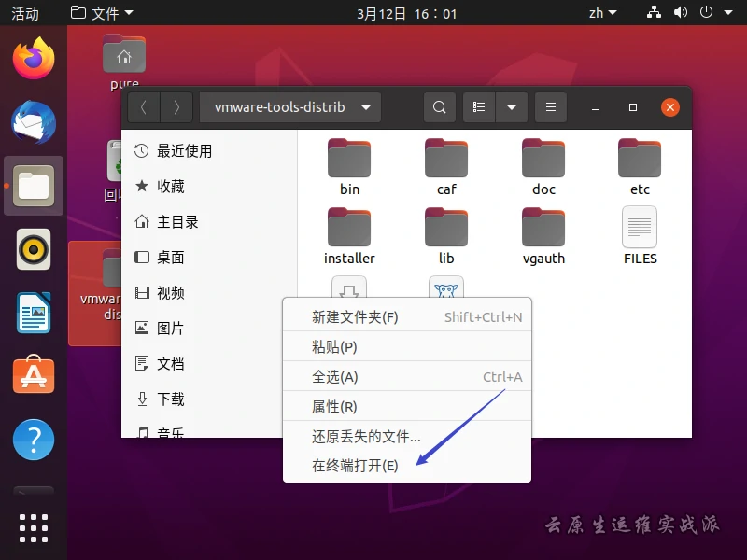The image size is (747, 560).
Task: Select the vmware folder on the desktop
Action: (x=95, y=292)
